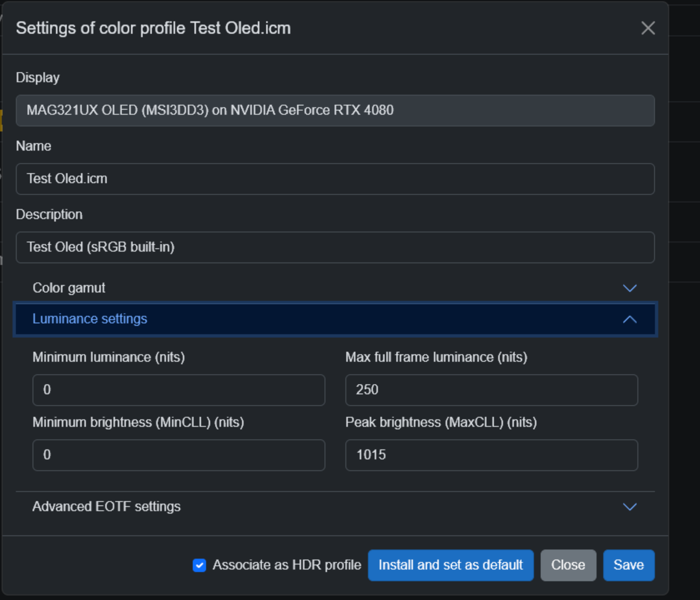This screenshot has height=600, width=700.
Task: Click into the Description text field
Action: pos(335,247)
